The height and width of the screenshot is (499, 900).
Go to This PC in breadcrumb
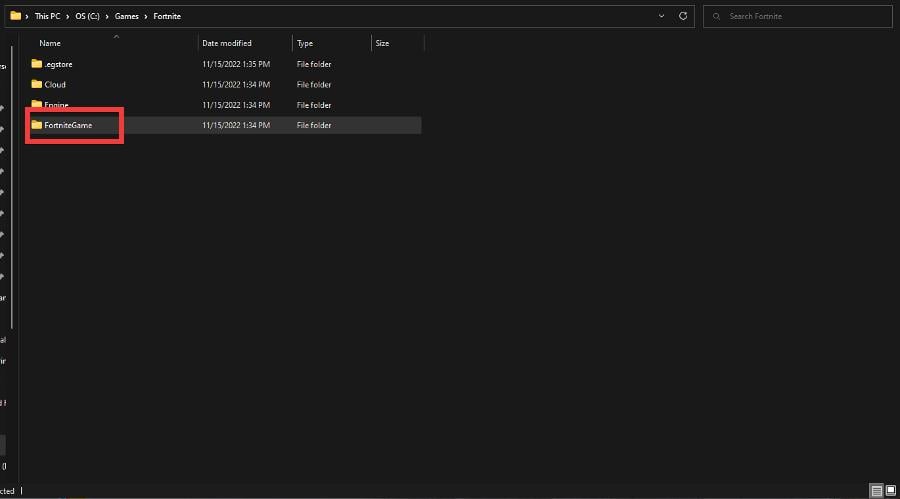point(47,16)
